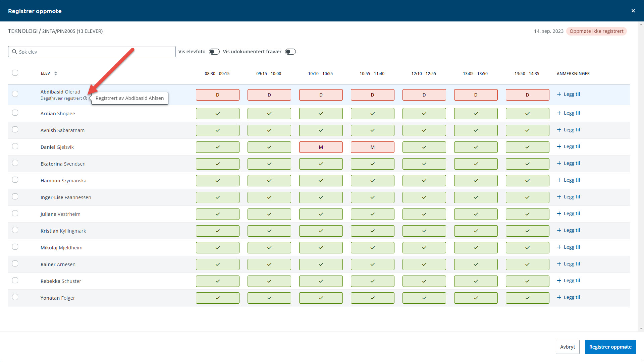644x362 pixels.
Task: Select checkbox for Yonatan Folger
Action: pos(15,297)
